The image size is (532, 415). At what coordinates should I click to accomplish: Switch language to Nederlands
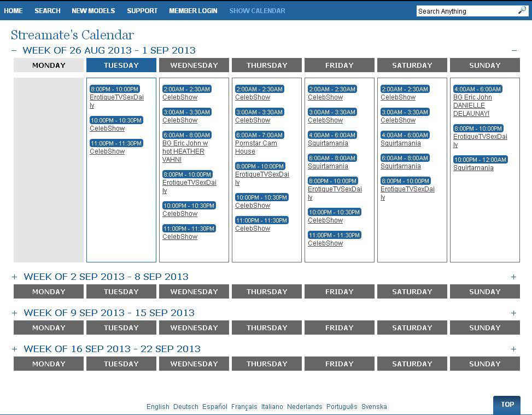tap(305, 406)
